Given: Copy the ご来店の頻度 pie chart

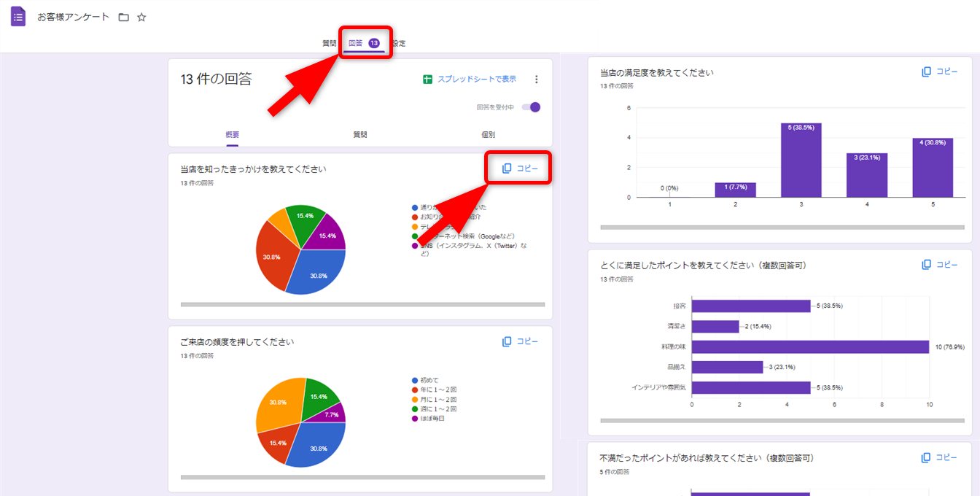Looking at the screenshot, I should tap(520, 341).
